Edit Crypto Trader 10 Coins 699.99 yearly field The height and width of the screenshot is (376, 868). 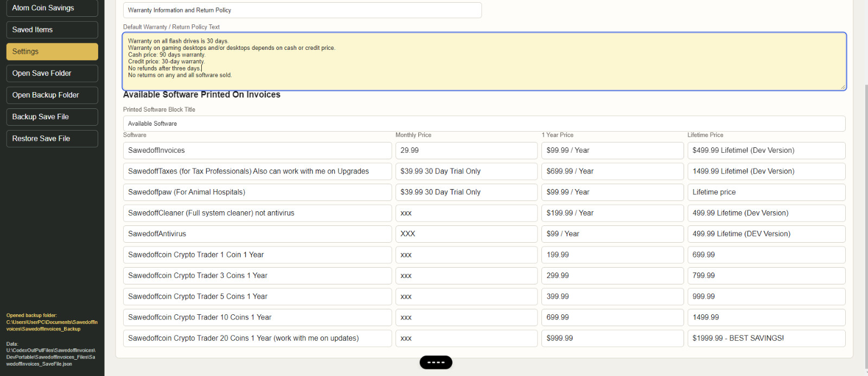tap(612, 317)
